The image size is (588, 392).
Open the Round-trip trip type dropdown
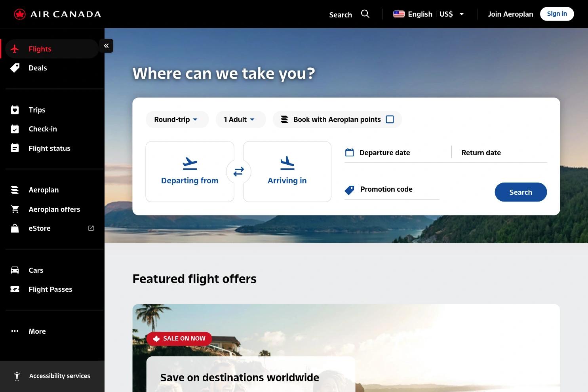tap(177, 120)
